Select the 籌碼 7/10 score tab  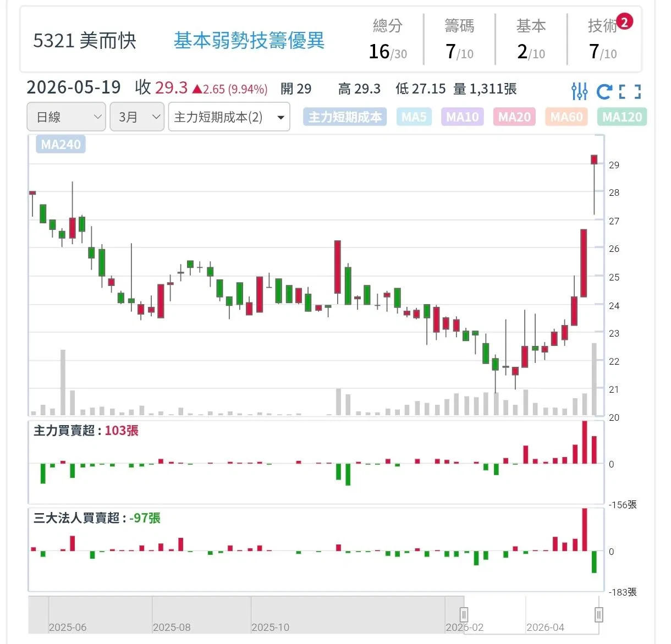pyautogui.click(x=459, y=39)
